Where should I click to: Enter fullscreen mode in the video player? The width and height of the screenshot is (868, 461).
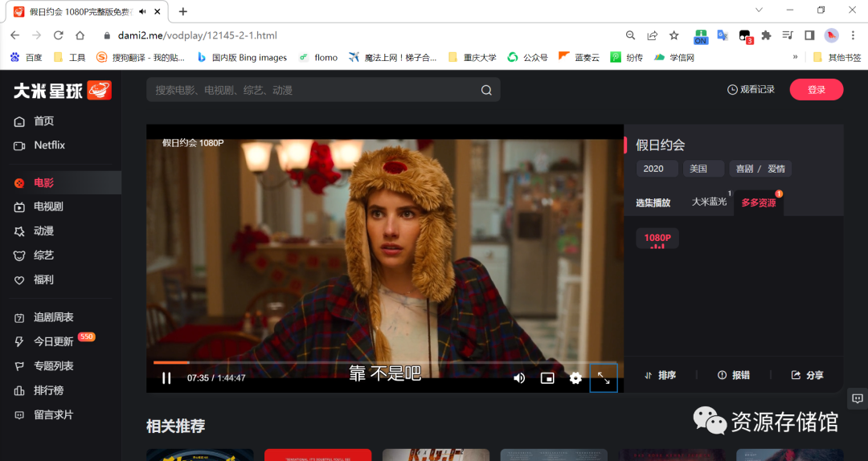[x=604, y=378]
